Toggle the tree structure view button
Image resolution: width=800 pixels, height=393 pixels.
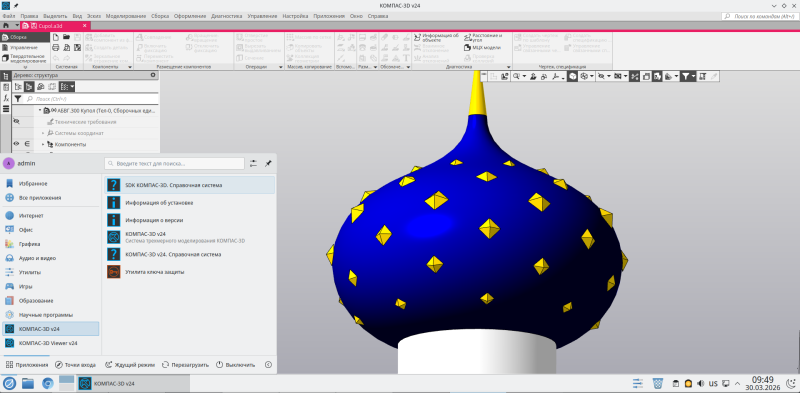(29, 87)
